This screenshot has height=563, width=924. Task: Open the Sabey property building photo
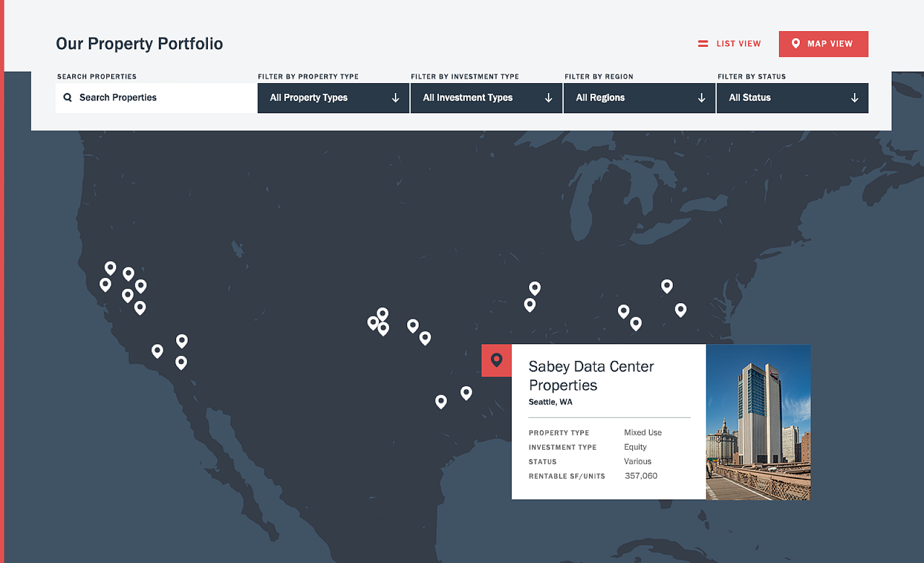tap(758, 422)
